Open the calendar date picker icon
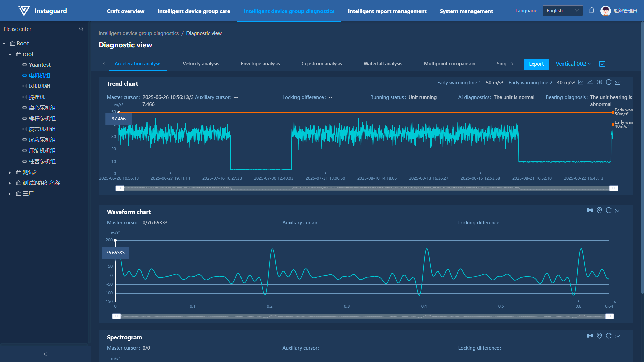 coord(602,64)
